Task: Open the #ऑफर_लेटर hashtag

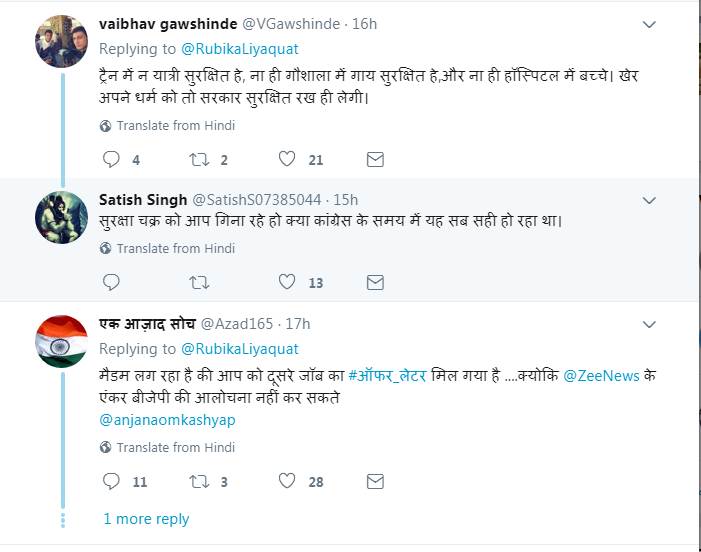Action: 387,375
